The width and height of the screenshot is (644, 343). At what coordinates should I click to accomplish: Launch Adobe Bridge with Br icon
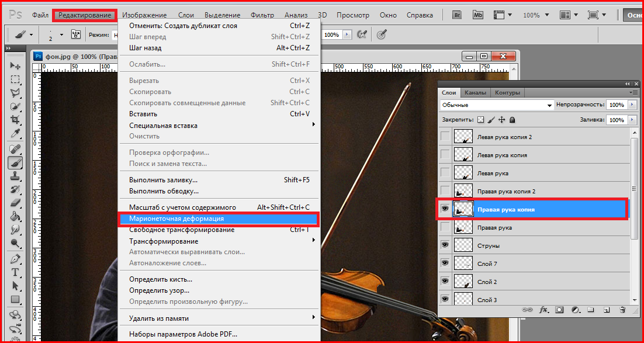457,15
